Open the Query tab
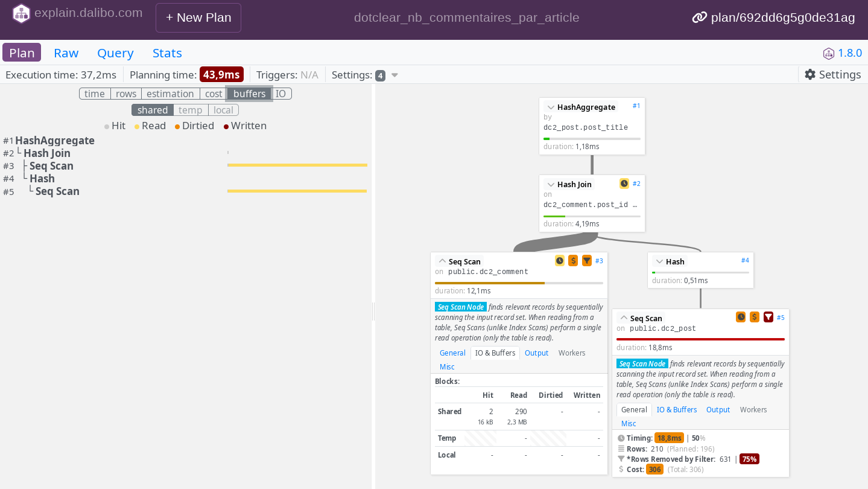 [x=115, y=53]
